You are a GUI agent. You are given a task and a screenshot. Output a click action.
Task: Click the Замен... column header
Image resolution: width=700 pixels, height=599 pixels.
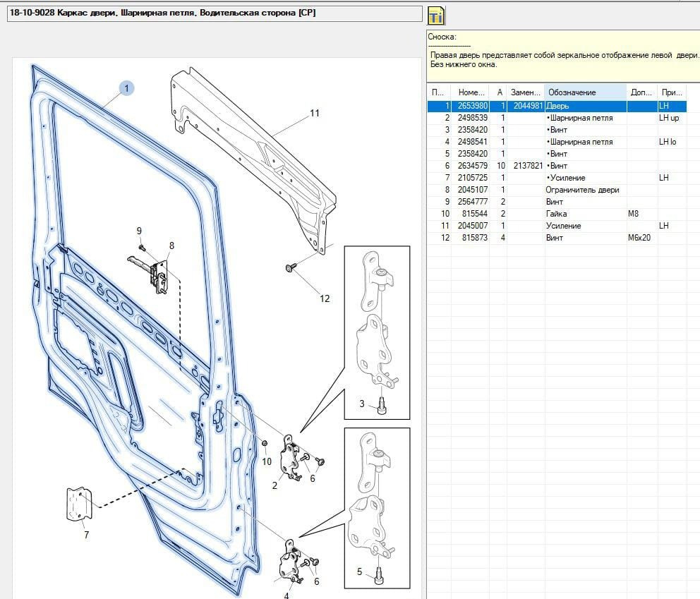click(526, 92)
